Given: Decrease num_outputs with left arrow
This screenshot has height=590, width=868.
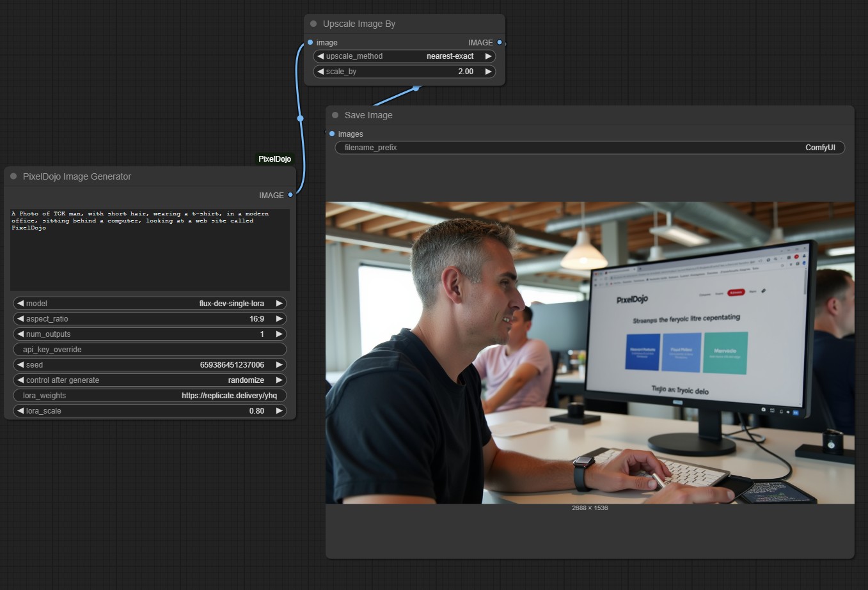Looking at the screenshot, I should [x=20, y=334].
